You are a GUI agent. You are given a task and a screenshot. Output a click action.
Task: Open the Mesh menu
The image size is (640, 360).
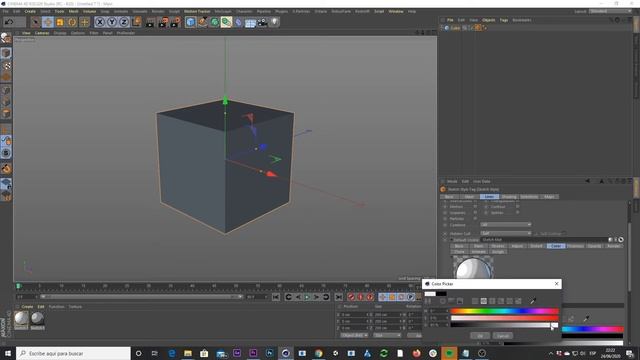coord(73,11)
